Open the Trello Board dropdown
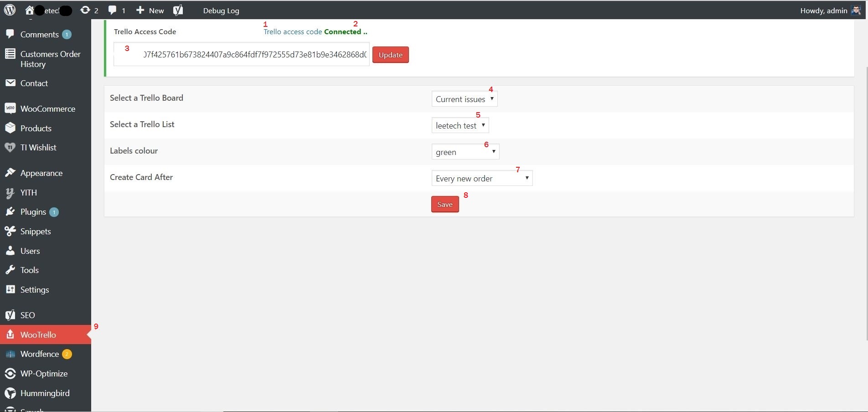 tap(464, 99)
